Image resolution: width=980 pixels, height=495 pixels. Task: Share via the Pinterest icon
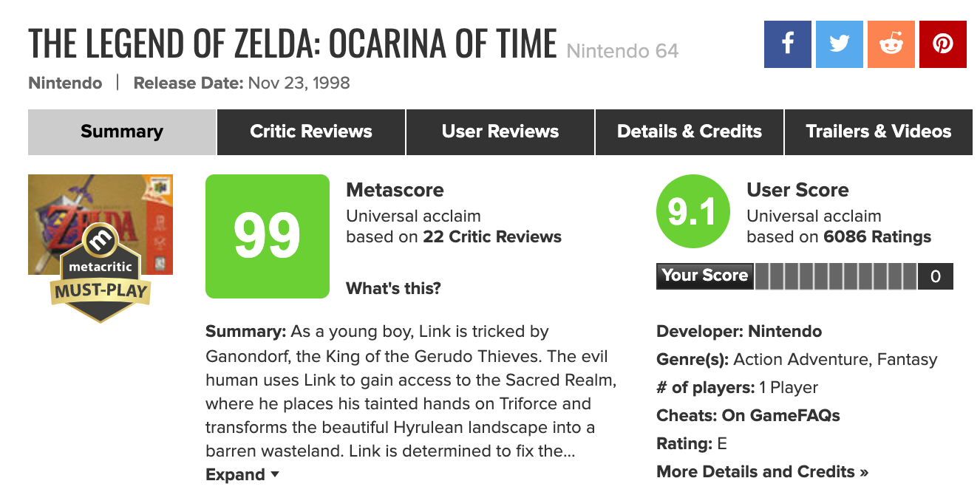pyautogui.click(x=942, y=44)
